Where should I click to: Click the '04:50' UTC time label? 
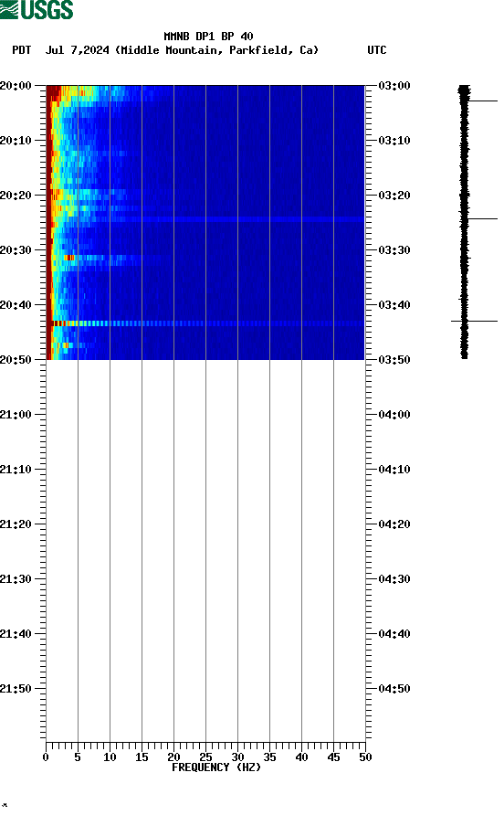[x=394, y=689]
